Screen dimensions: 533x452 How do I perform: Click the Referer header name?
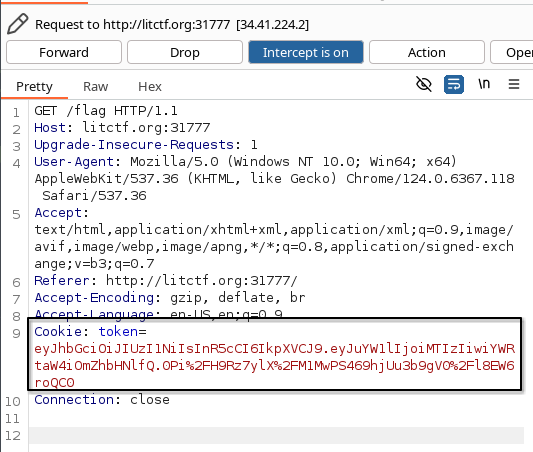click(x=62, y=281)
